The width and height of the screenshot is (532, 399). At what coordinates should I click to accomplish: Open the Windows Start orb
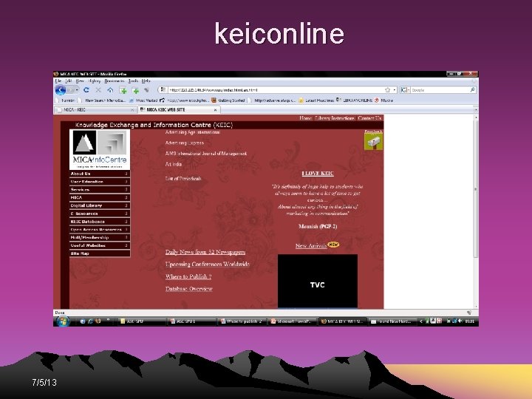(63, 321)
